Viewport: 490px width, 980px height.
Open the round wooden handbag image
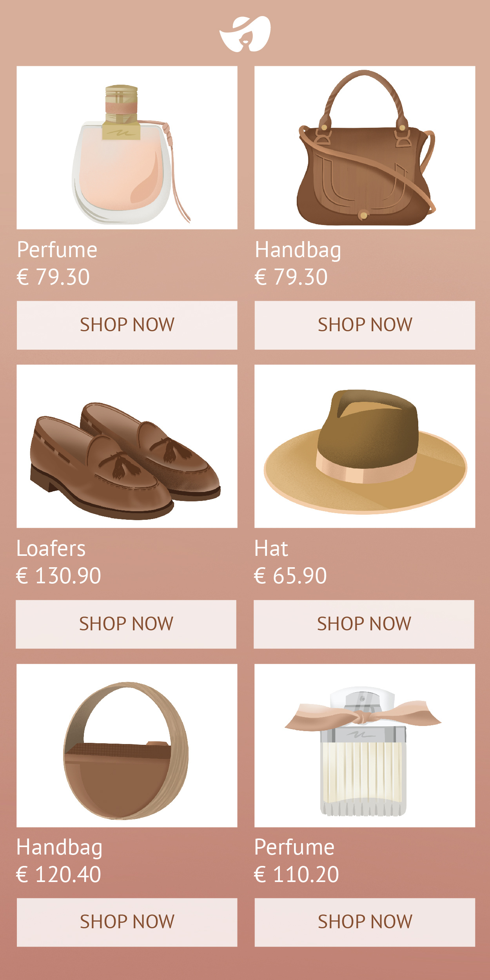coord(127,746)
